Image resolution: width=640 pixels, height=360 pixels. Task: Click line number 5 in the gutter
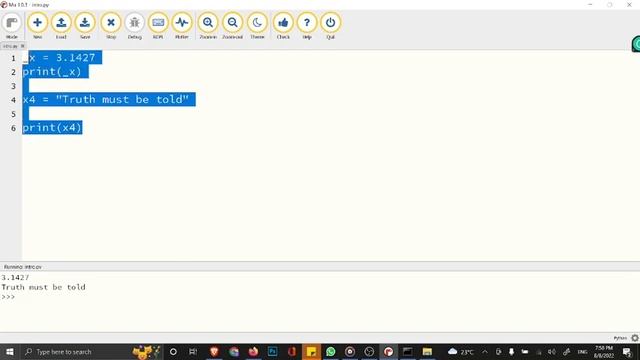tap(13, 114)
